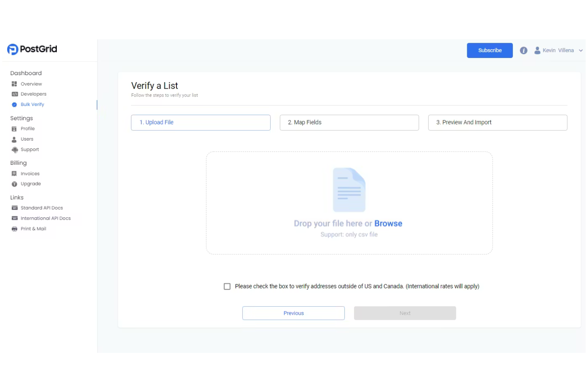Image resolution: width=588 pixels, height=392 pixels.
Task: Select Developers in the sidebar
Action: [33, 94]
